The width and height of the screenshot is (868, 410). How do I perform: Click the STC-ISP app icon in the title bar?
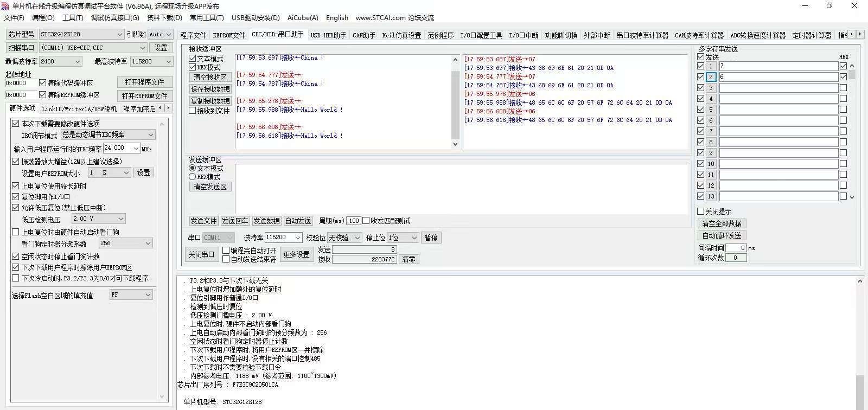click(x=5, y=6)
